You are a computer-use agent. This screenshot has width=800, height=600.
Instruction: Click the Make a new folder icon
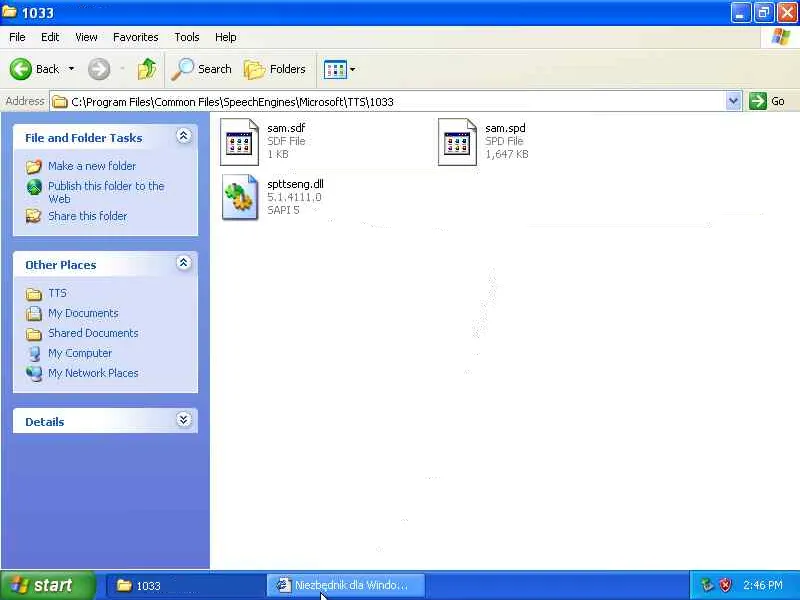point(34,166)
